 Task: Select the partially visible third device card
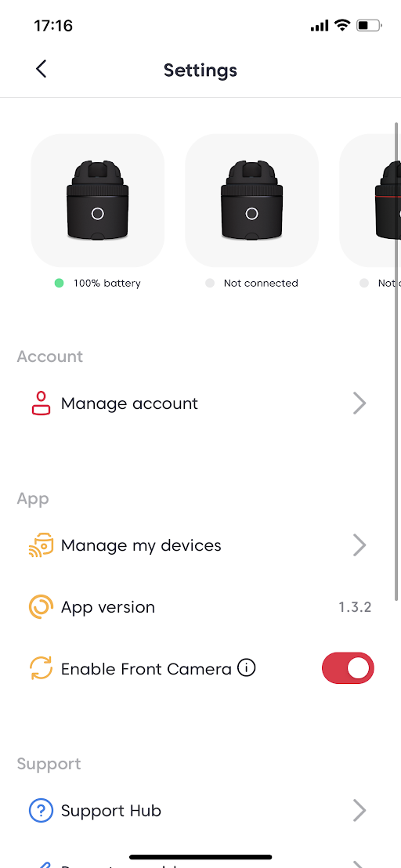click(x=370, y=201)
